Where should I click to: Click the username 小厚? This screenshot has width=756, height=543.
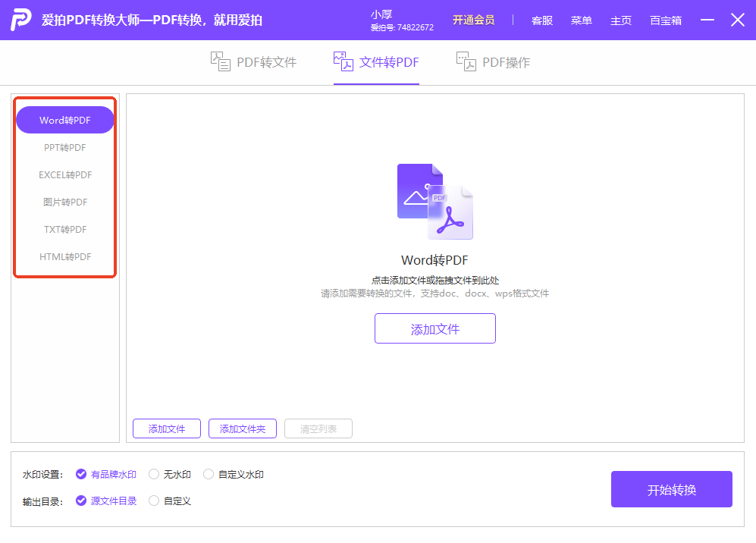point(381,15)
